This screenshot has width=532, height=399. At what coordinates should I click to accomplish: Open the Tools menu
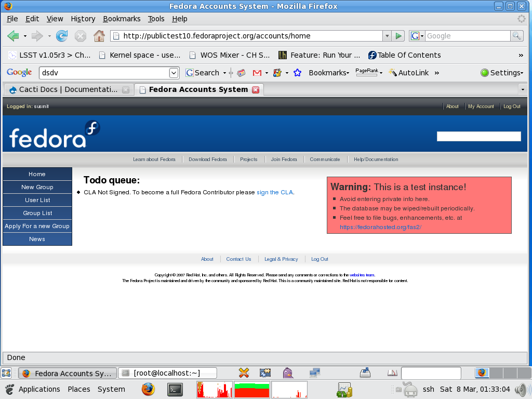(x=156, y=19)
